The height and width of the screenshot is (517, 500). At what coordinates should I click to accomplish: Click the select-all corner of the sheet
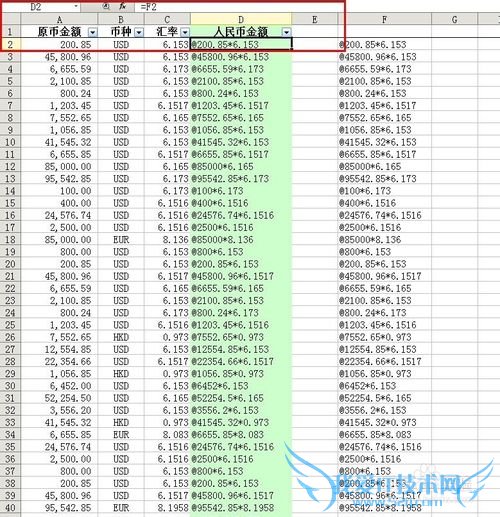pos(10,19)
